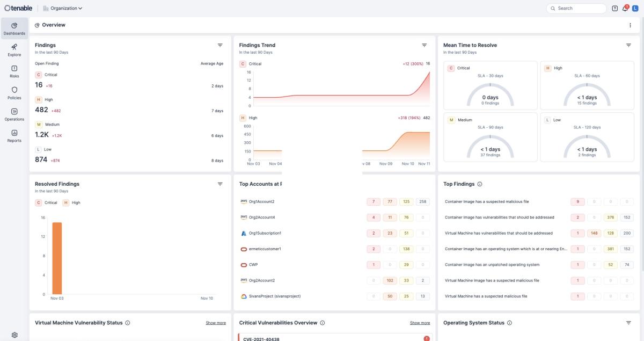Open the Explore section in the sidebar
Viewport: 644px width, 341px height.
click(14, 50)
